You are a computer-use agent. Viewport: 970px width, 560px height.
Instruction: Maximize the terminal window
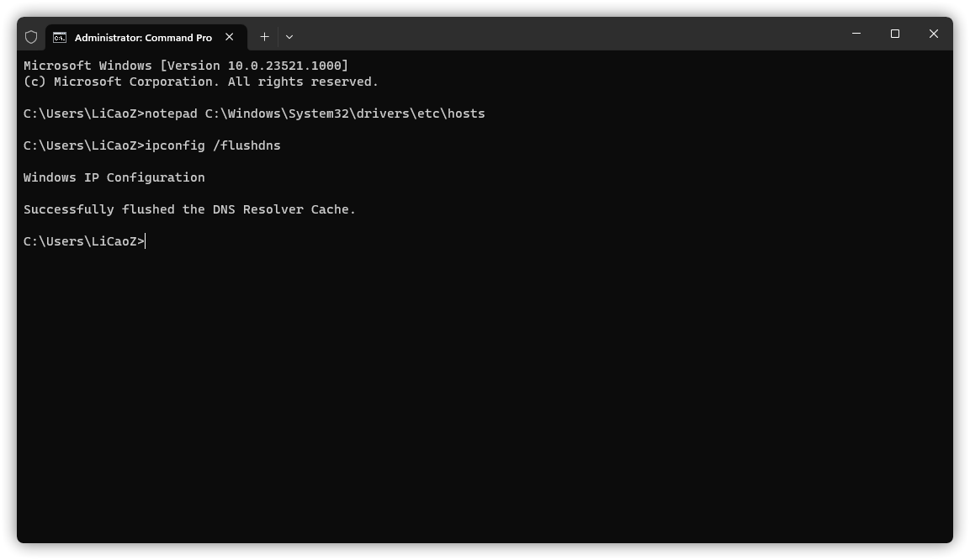point(894,34)
